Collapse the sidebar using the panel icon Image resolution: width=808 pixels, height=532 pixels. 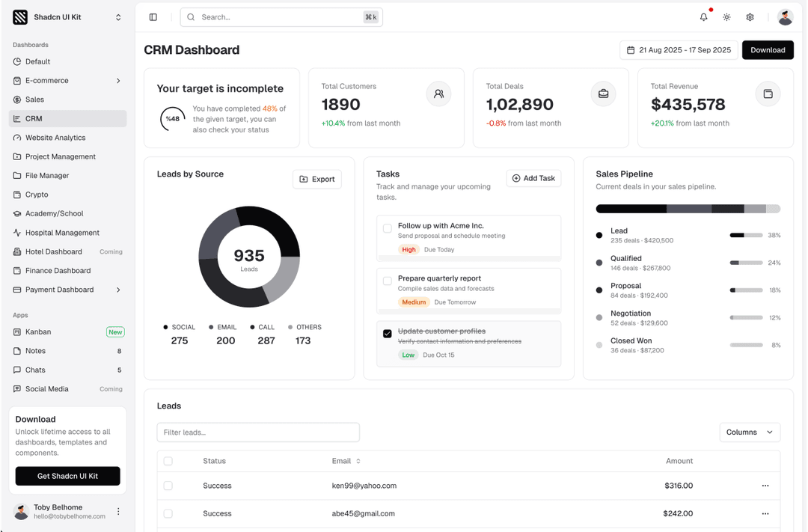(x=153, y=16)
